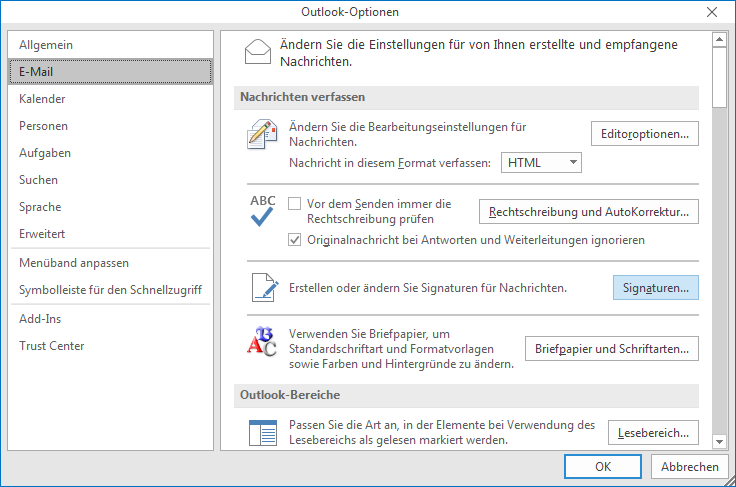Show the Erweitert options

pyautogui.click(x=110, y=234)
